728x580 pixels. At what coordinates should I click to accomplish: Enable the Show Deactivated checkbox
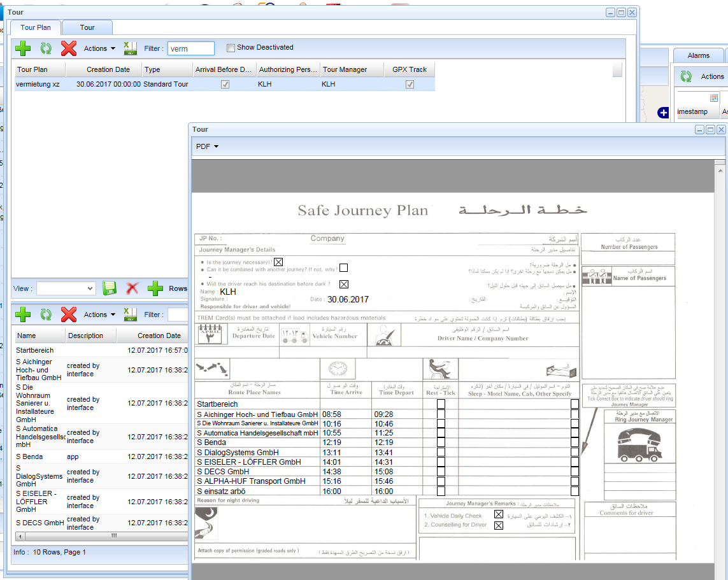coord(231,48)
